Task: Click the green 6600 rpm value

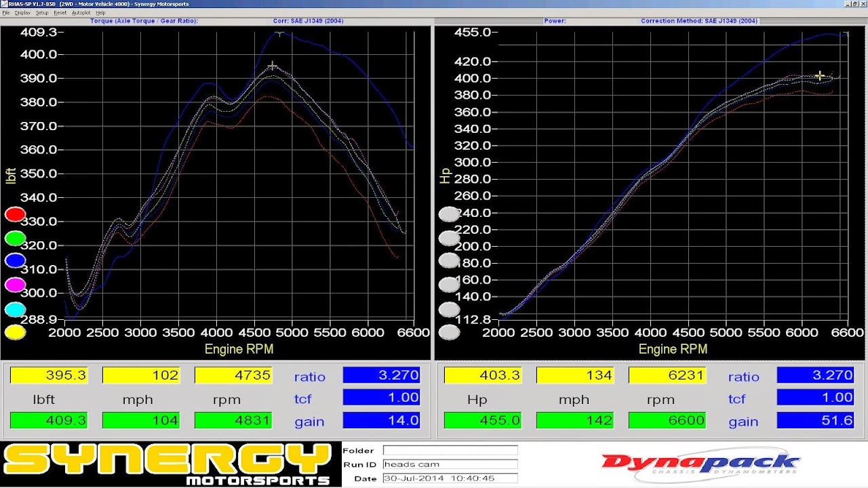Action: click(x=667, y=420)
